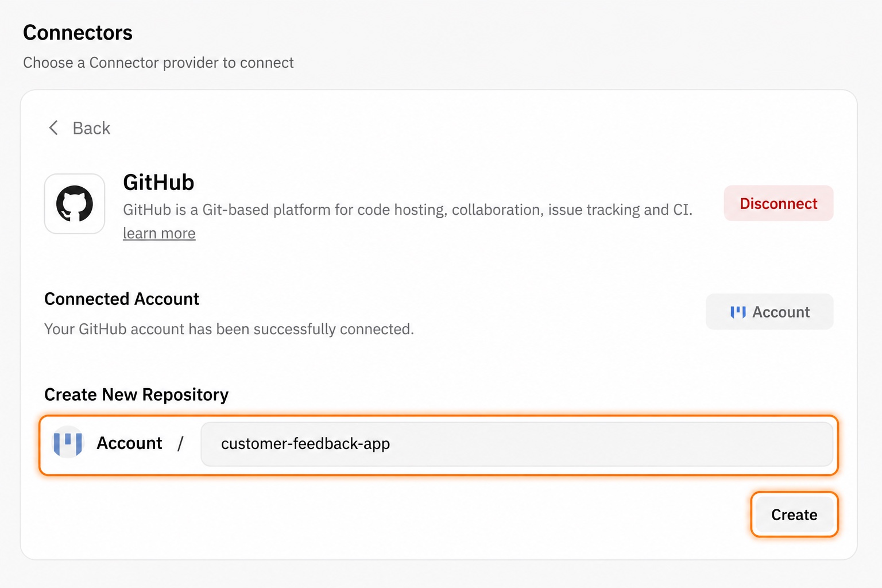Click the Back label text
This screenshot has height=588, width=882.
point(91,128)
